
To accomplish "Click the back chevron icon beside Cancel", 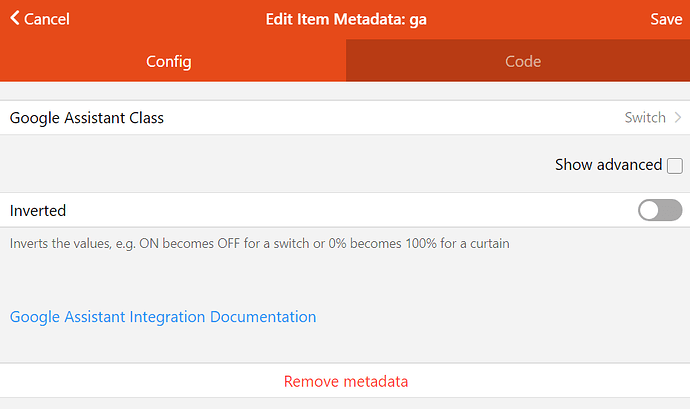I will pyautogui.click(x=14, y=19).
